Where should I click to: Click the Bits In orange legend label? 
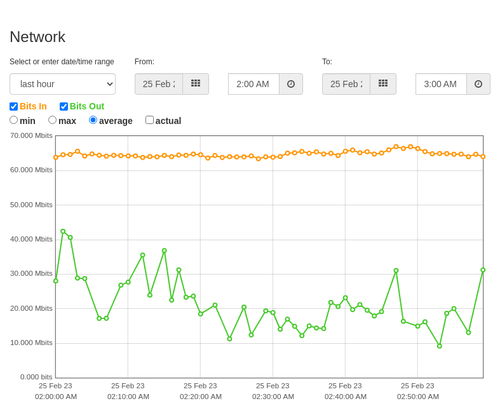click(33, 106)
